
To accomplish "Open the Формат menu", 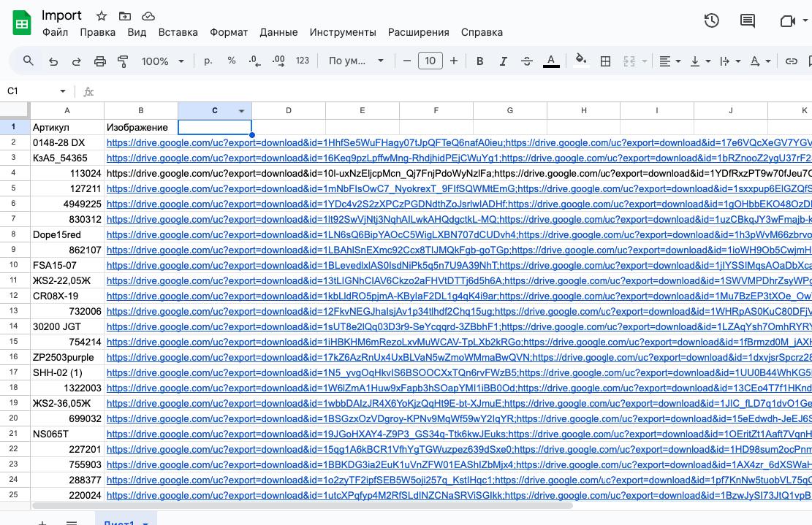I will click(x=228, y=32).
